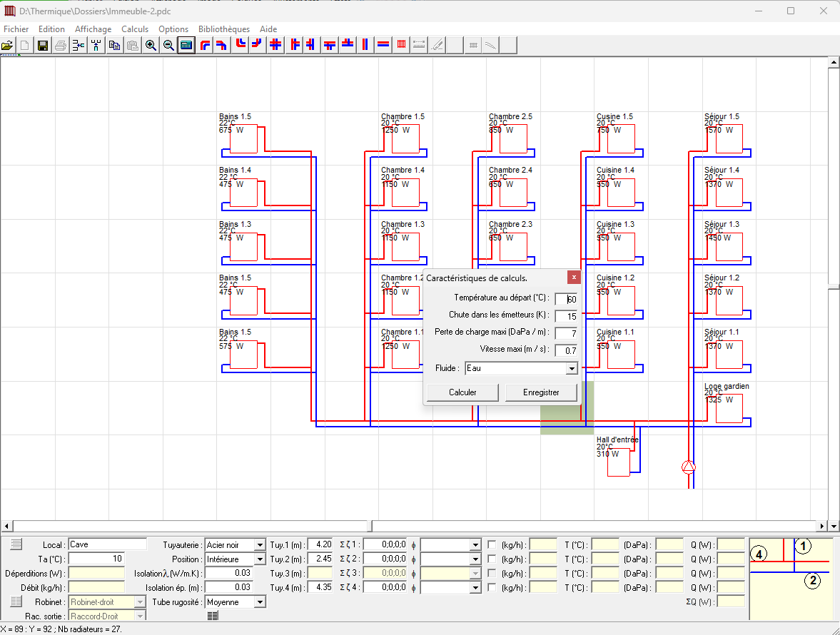
Task: Expand the Fluide dropdown showing Eau
Action: click(x=571, y=369)
